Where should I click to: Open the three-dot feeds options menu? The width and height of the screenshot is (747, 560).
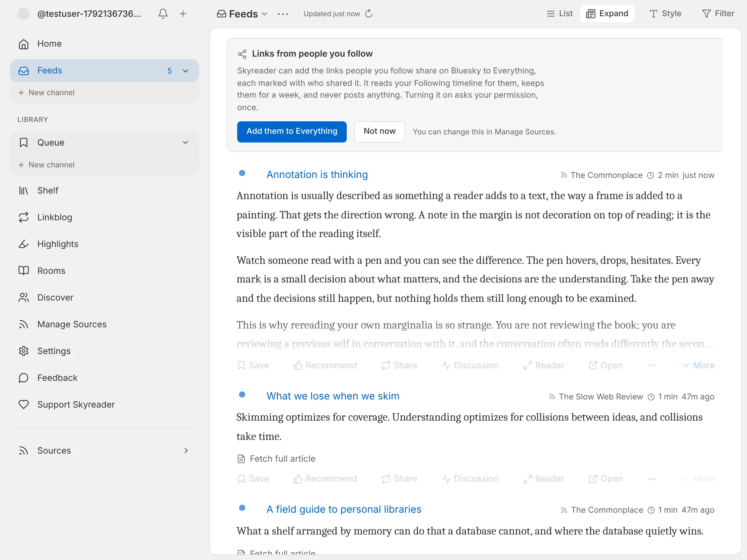click(x=283, y=14)
